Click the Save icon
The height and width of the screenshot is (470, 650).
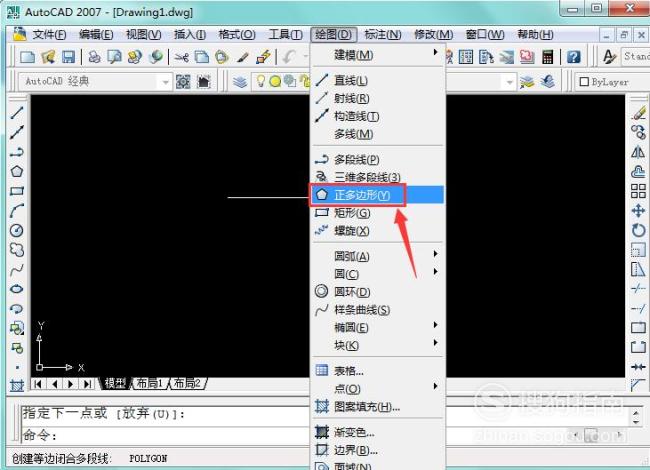(x=68, y=57)
